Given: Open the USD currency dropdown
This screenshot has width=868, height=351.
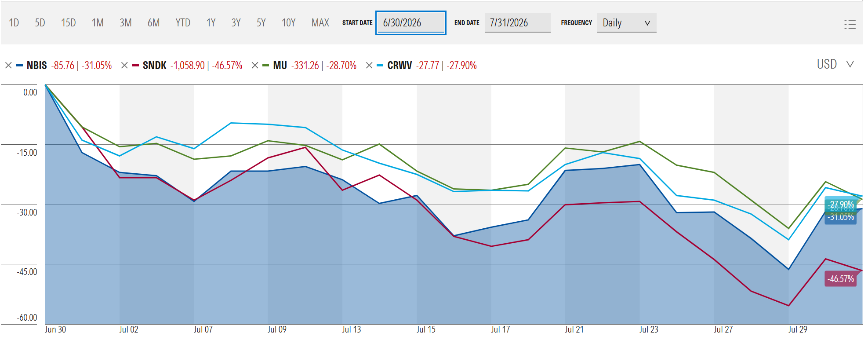Looking at the screenshot, I should [835, 64].
